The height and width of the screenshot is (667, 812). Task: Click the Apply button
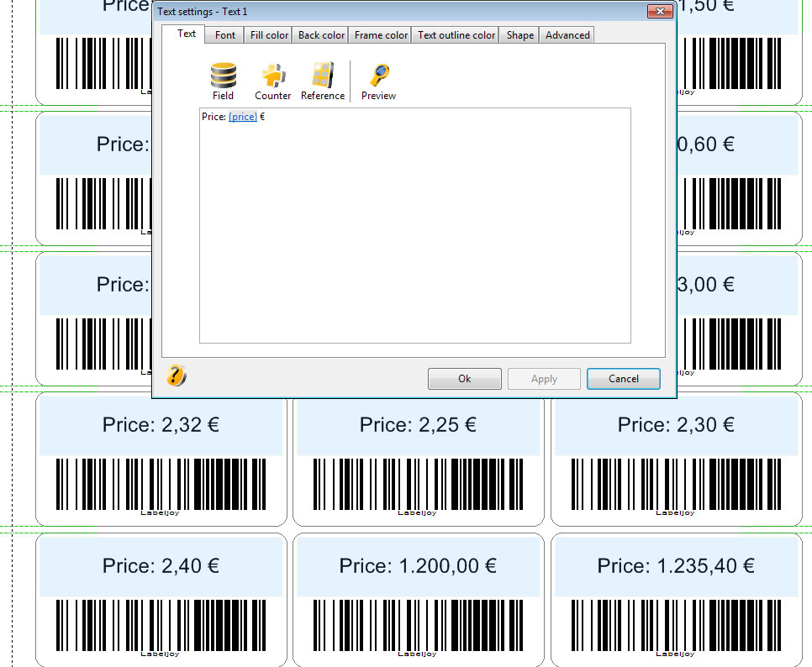(x=544, y=379)
